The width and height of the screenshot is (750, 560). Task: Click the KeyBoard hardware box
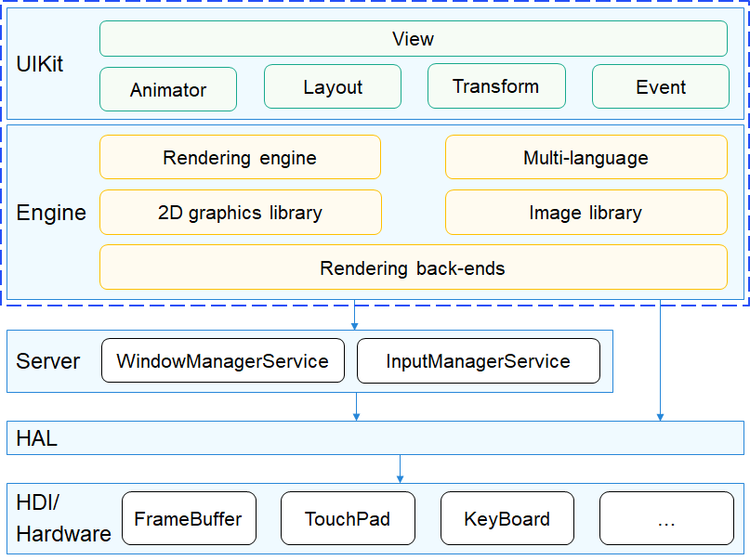(507, 519)
